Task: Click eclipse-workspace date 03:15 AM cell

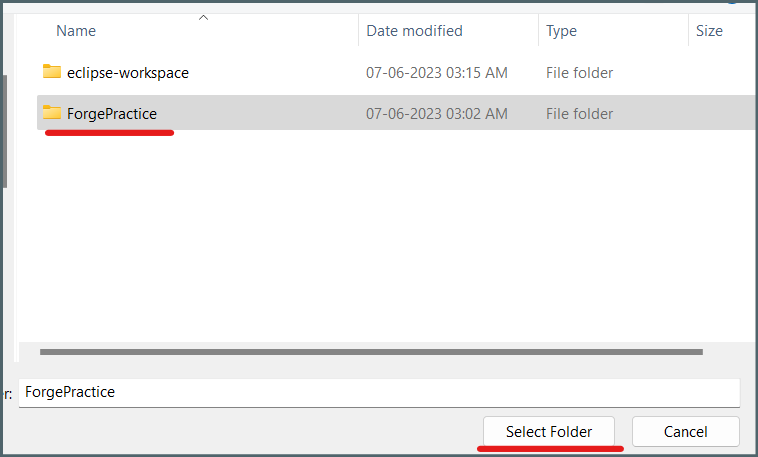Action: [437, 73]
